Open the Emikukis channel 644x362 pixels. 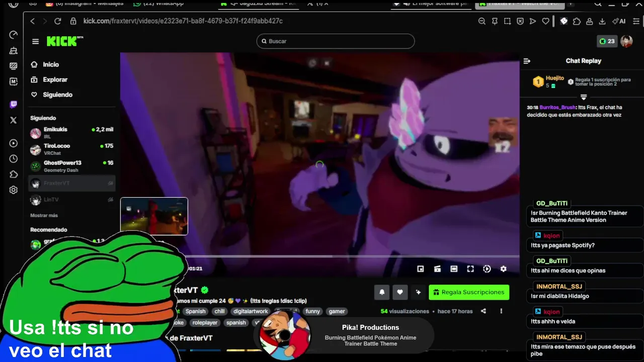pos(72,133)
